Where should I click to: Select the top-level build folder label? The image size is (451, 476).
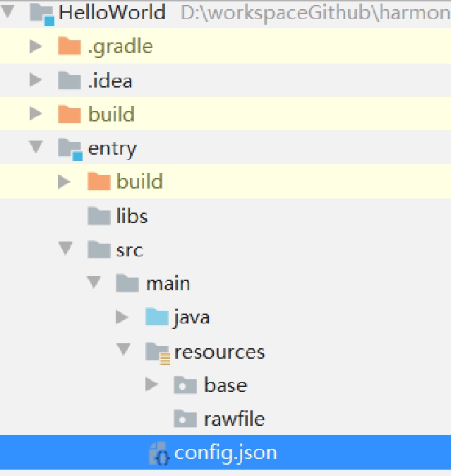(111, 114)
